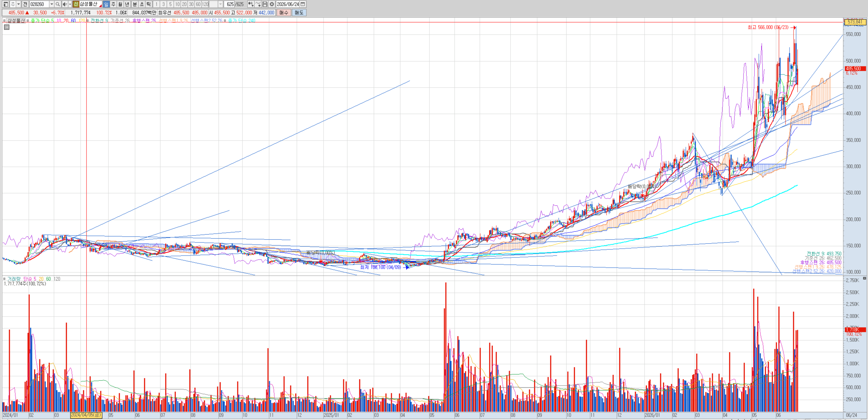Click the square marker beside 삼성물산 legend
The height and width of the screenshot is (420, 868).
4,20
